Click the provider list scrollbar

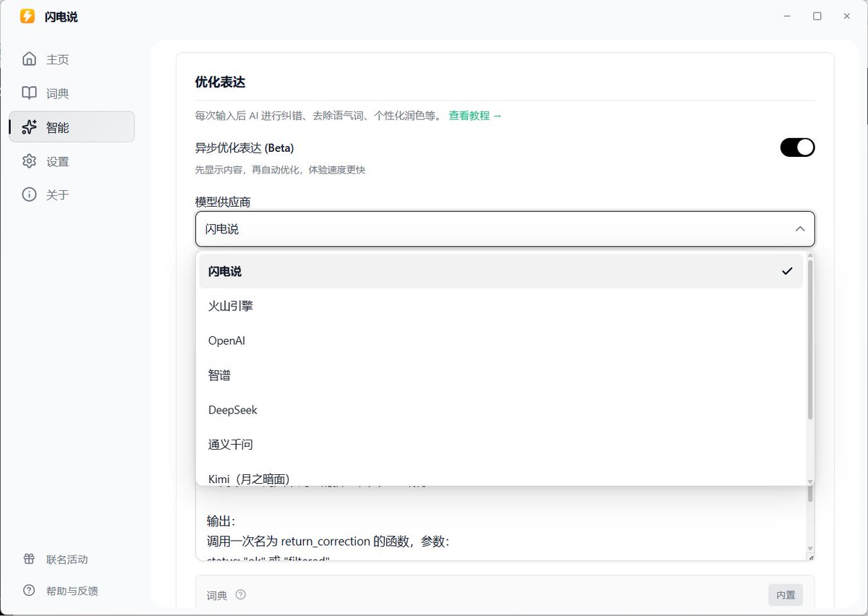point(810,340)
